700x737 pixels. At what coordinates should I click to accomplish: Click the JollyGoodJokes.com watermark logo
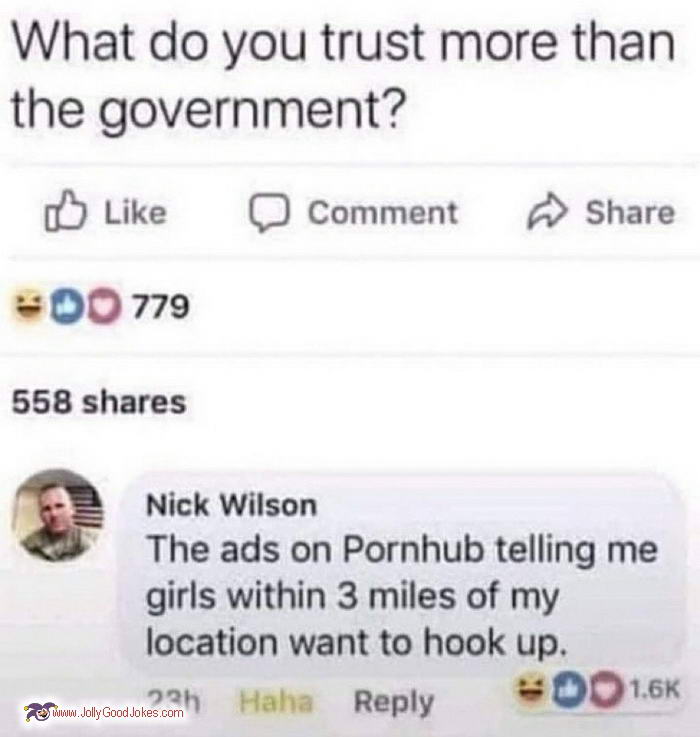[104, 712]
